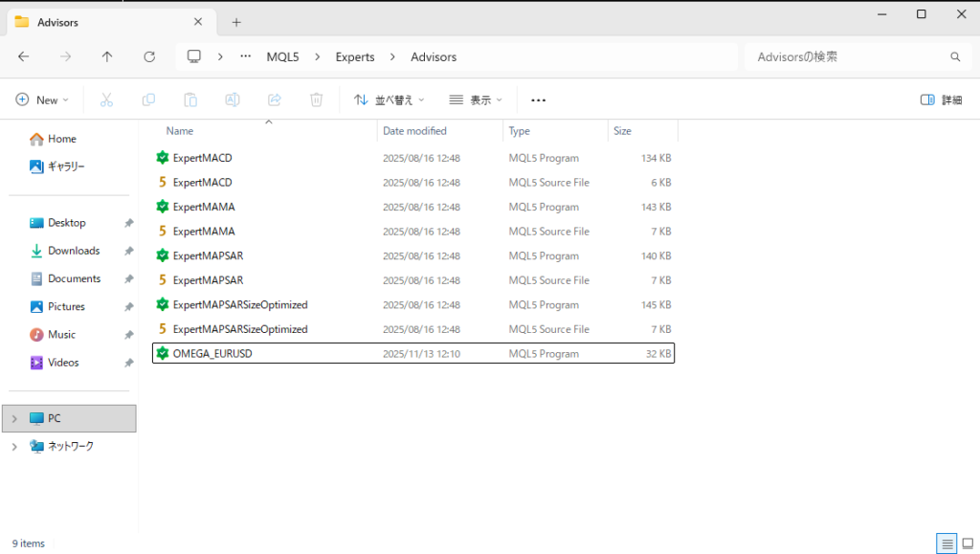
Task: Open a new tab with plus button
Action: coord(236,22)
